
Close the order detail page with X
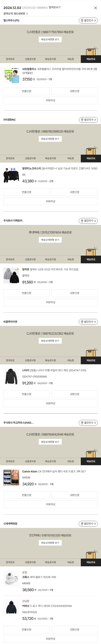coord(95,8)
